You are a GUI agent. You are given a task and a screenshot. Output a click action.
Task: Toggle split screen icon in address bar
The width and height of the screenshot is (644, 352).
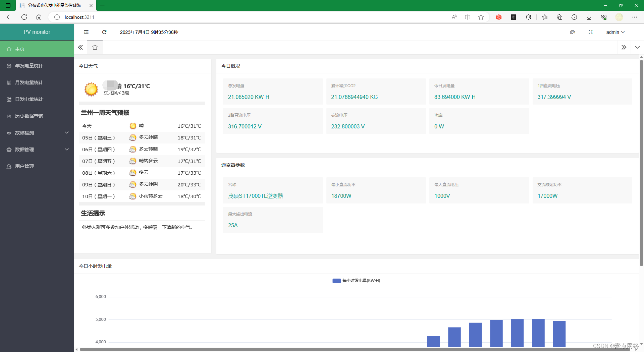468,17
